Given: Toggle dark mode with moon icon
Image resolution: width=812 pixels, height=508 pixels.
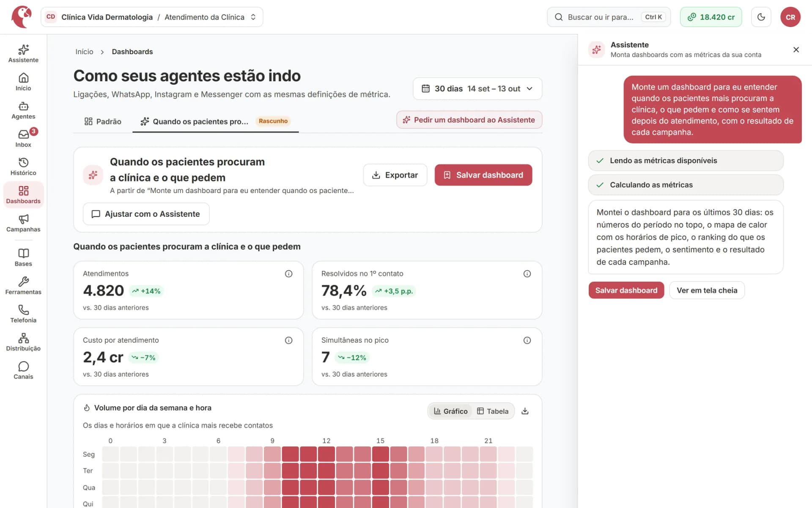Looking at the screenshot, I should coord(761,17).
